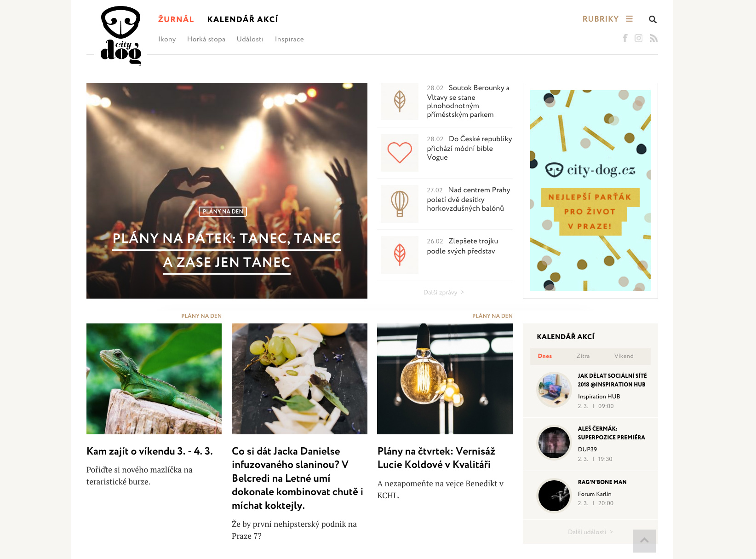This screenshot has height=559, width=756.
Task: Expand more news via Další zprávy
Action: 444,292
